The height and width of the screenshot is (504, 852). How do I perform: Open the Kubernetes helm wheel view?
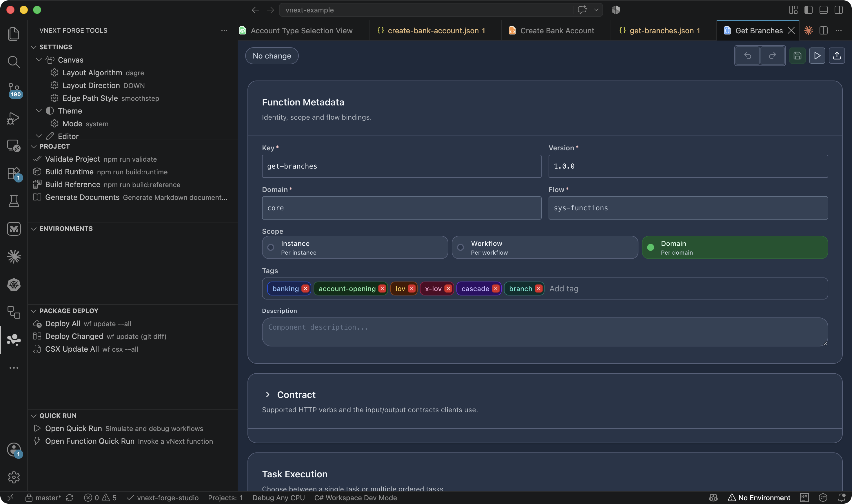pos(14,284)
